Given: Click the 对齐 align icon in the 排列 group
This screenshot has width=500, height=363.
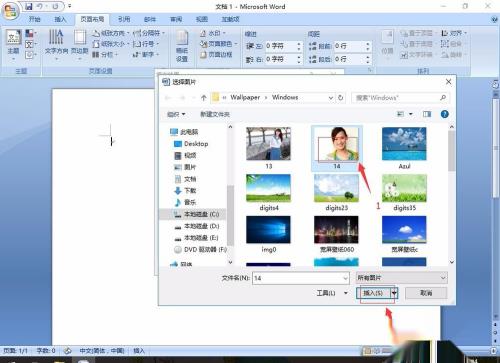Looking at the screenshot, I should pos(454,33).
